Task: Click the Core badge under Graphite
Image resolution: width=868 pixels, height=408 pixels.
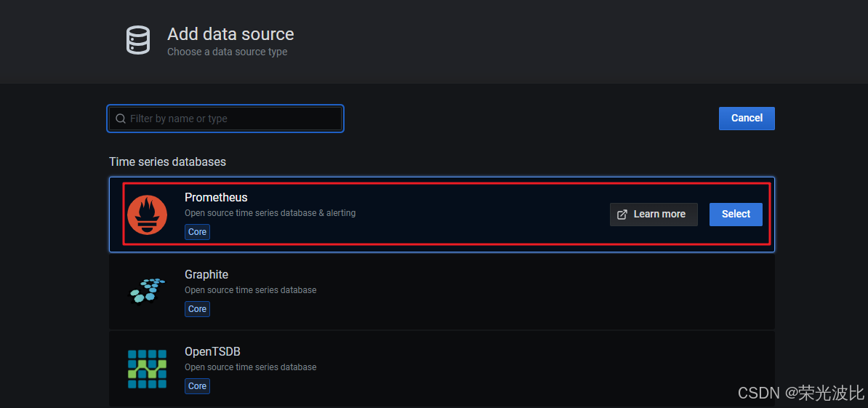Action: tap(197, 309)
